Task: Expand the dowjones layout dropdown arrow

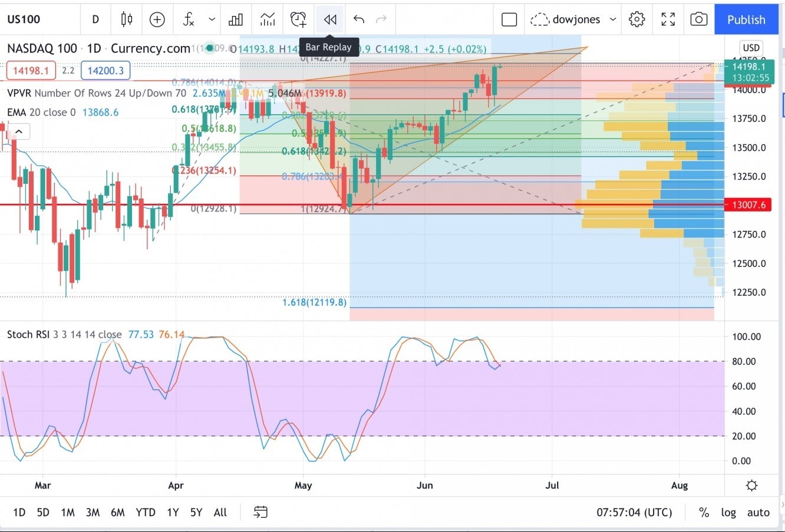Action: tap(613, 19)
